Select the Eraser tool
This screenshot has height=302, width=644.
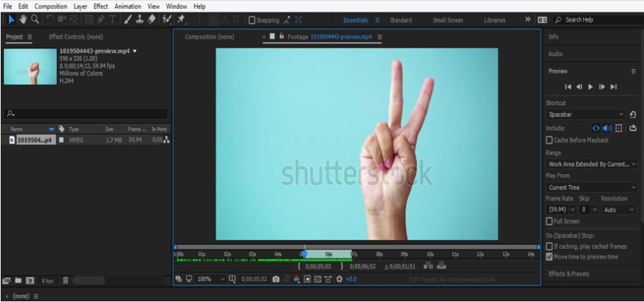[152, 20]
